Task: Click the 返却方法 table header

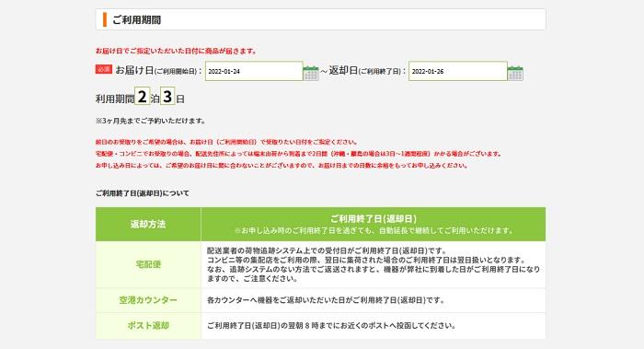Action: [x=148, y=224]
